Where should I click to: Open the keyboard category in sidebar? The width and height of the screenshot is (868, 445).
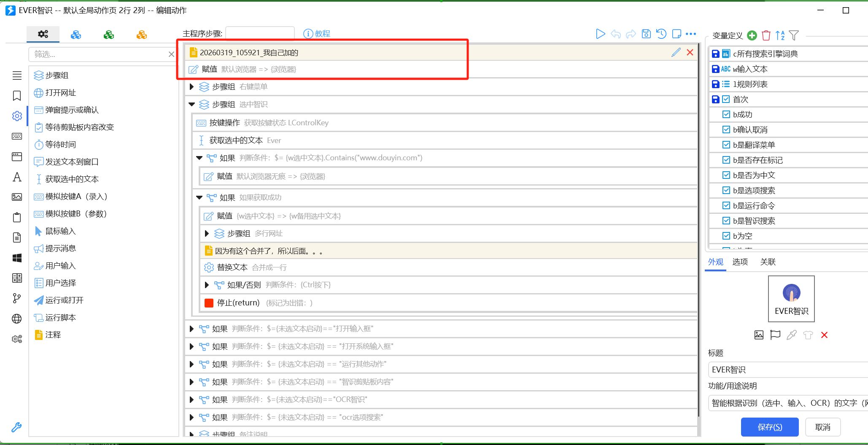click(x=17, y=136)
